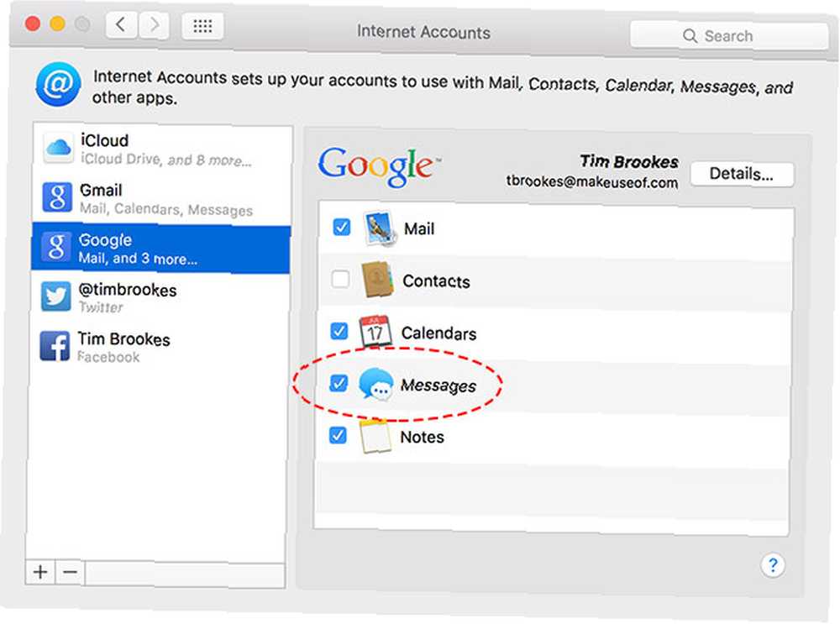
Task: Show all preferences grid button
Action: (x=202, y=26)
